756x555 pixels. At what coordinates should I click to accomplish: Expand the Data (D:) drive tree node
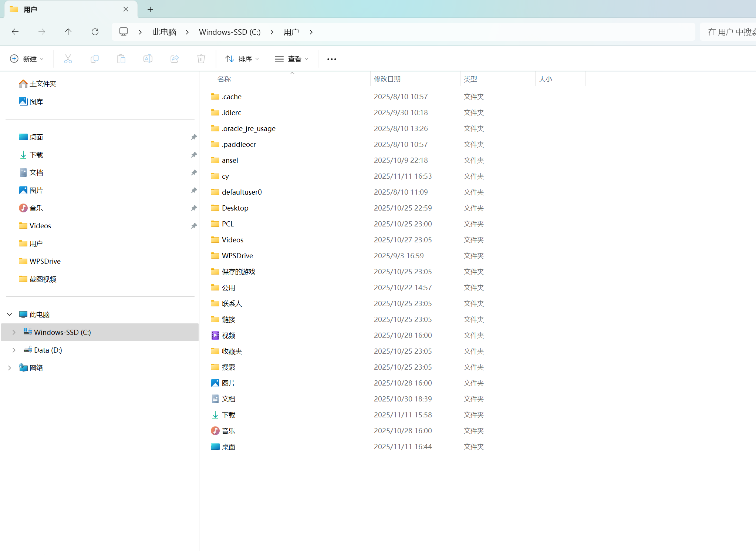click(14, 350)
